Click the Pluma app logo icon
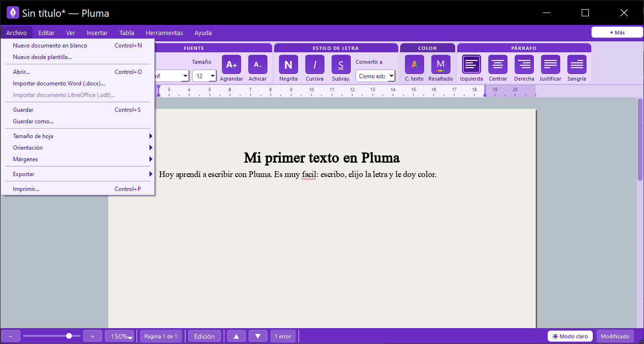The width and height of the screenshot is (644, 344). coord(13,13)
